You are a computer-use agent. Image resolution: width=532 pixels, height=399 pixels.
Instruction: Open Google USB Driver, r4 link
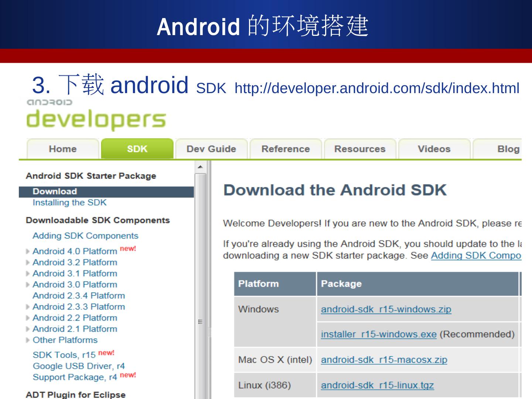pyautogui.click(x=79, y=366)
